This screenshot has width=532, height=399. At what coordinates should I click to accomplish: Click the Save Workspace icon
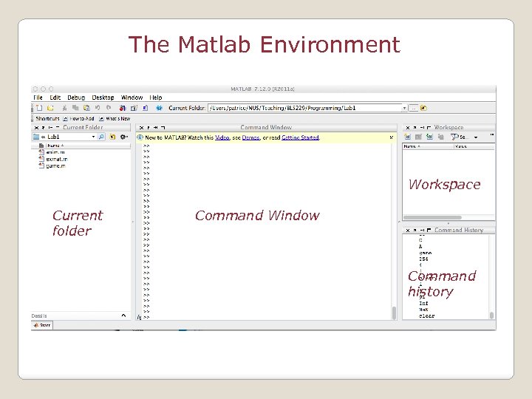440,137
